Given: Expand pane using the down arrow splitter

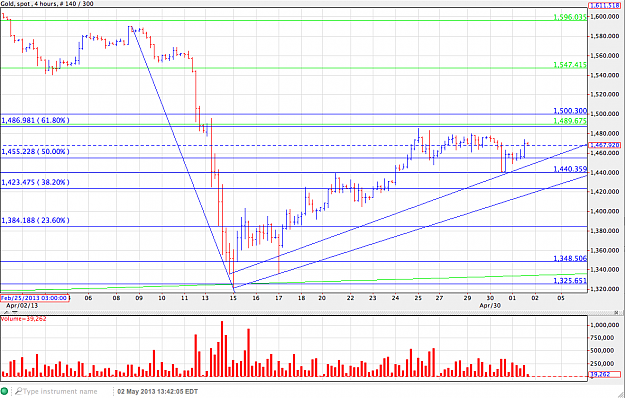Looking at the screenshot, I should [x=14, y=313].
